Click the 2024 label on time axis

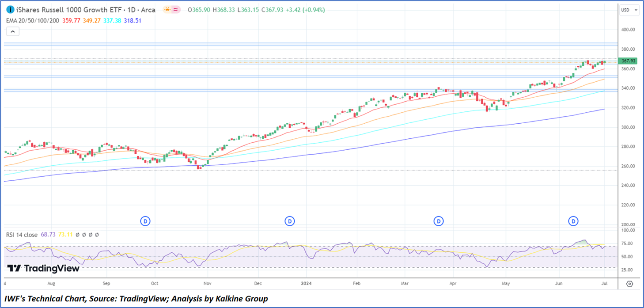[306, 283]
